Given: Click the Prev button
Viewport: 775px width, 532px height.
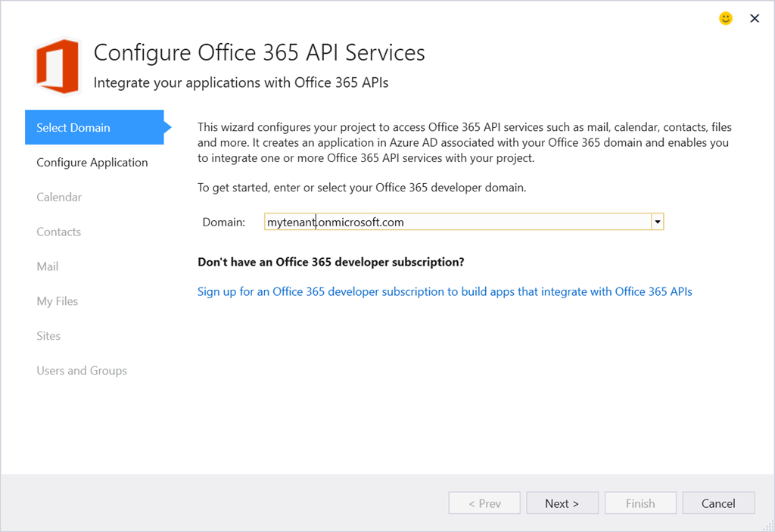Looking at the screenshot, I should pyautogui.click(x=484, y=503).
